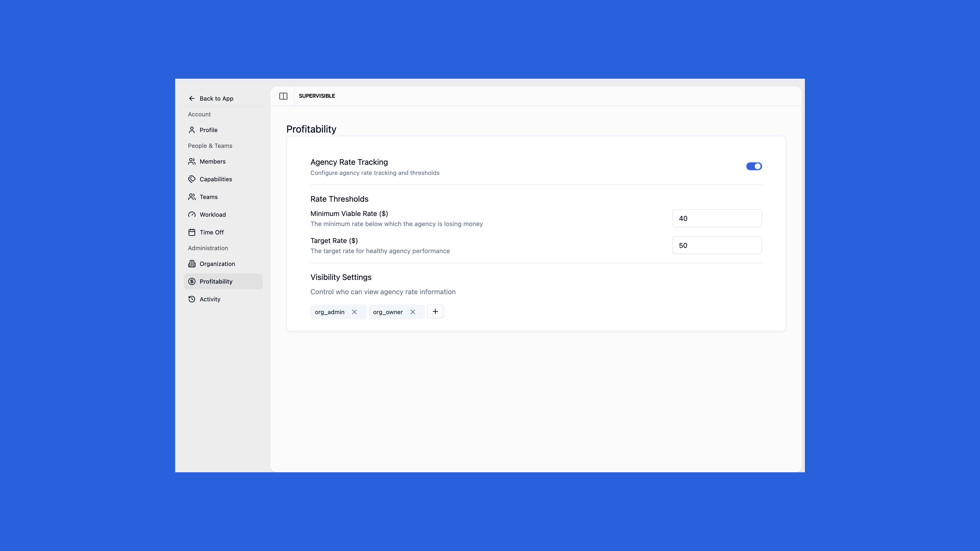The width and height of the screenshot is (980, 551).
Task: Disable the Agency Rate Tracking switch
Action: pos(754,166)
